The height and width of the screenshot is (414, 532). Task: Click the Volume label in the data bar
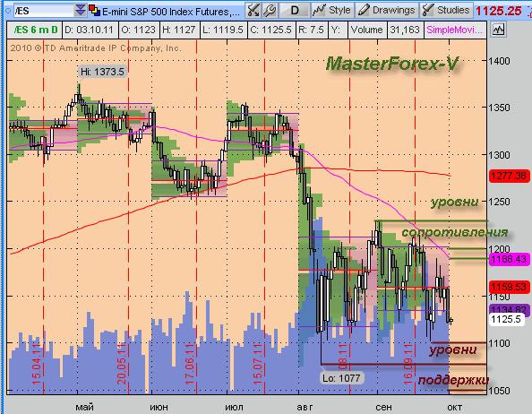[366, 30]
